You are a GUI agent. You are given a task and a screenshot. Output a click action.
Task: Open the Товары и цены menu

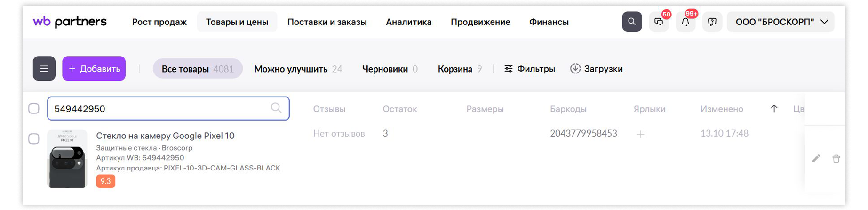pyautogui.click(x=237, y=22)
